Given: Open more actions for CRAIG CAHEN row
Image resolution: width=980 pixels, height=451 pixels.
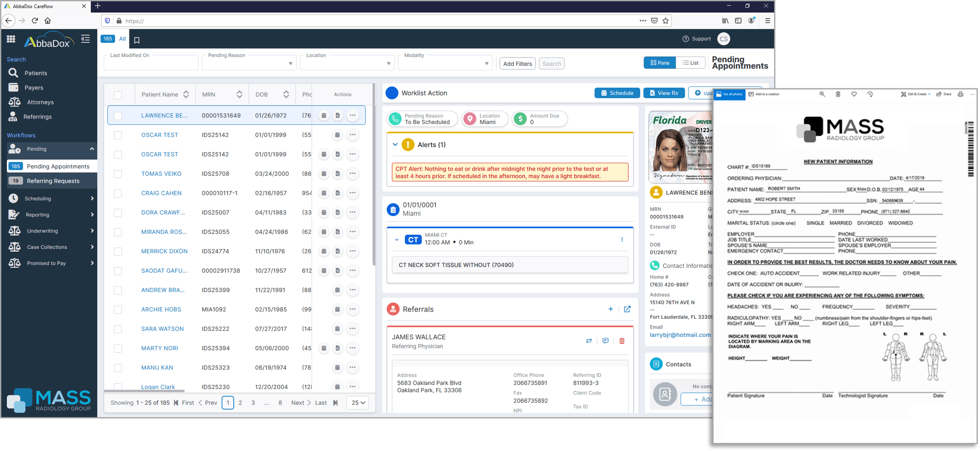Looking at the screenshot, I should tap(352, 193).
